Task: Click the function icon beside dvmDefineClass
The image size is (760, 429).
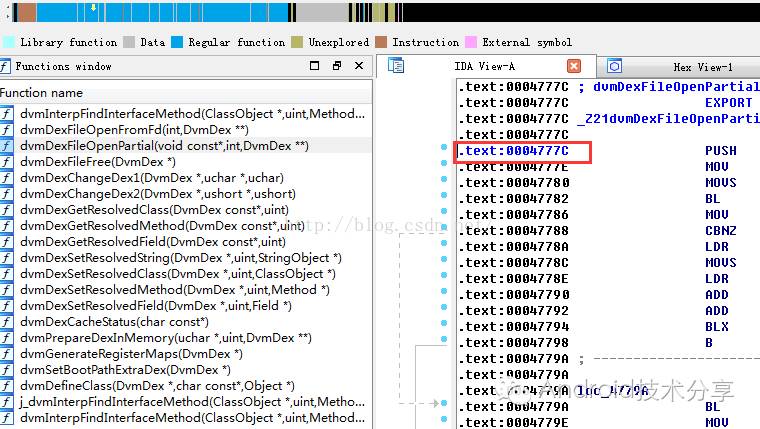Action: [6, 386]
